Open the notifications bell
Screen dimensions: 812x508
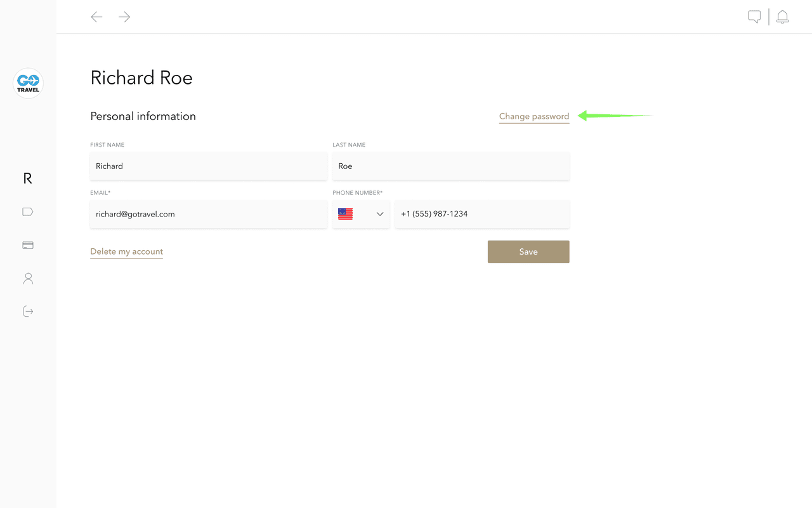(783, 17)
